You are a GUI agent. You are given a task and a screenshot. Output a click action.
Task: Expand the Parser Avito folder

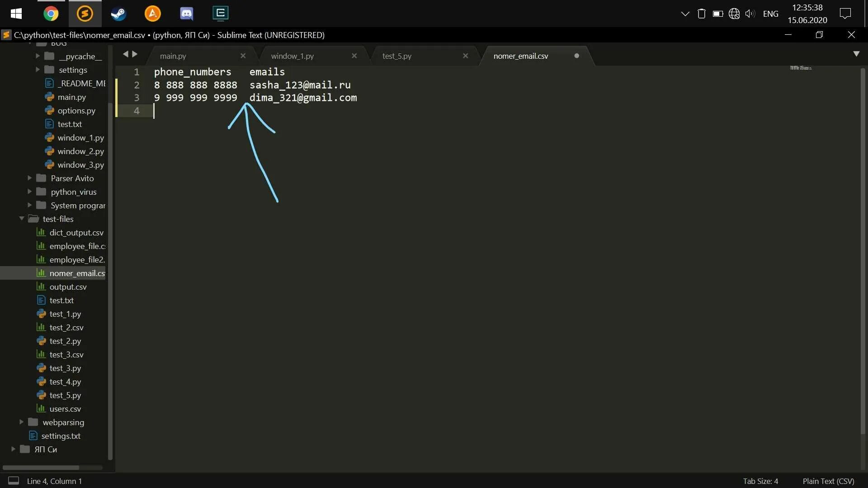pyautogui.click(x=29, y=178)
